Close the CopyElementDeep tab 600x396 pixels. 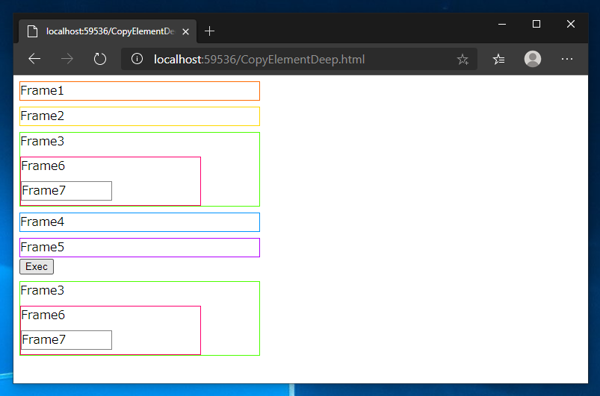pyautogui.click(x=186, y=32)
